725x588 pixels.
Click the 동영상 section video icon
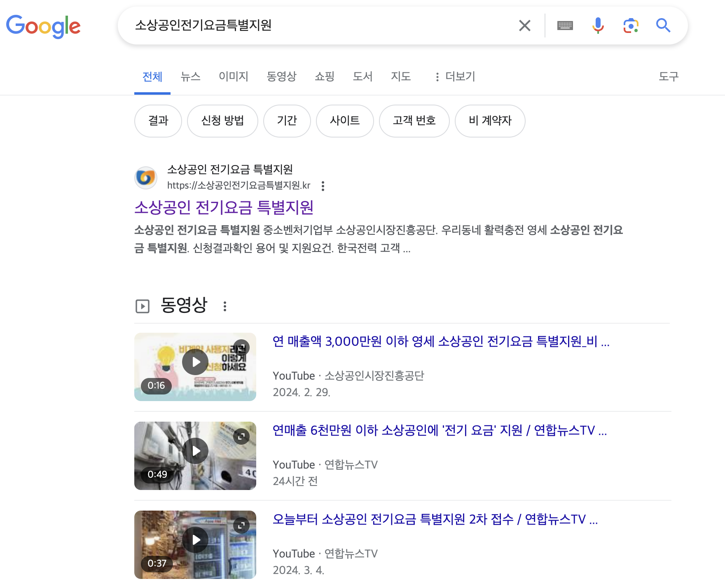(x=143, y=306)
